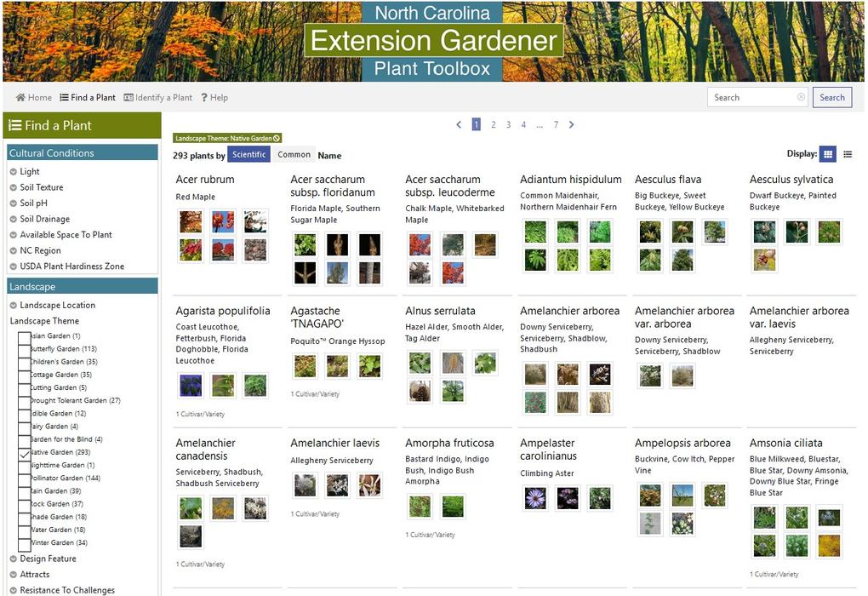Select the Scientific name sorting tab

pyautogui.click(x=248, y=154)
